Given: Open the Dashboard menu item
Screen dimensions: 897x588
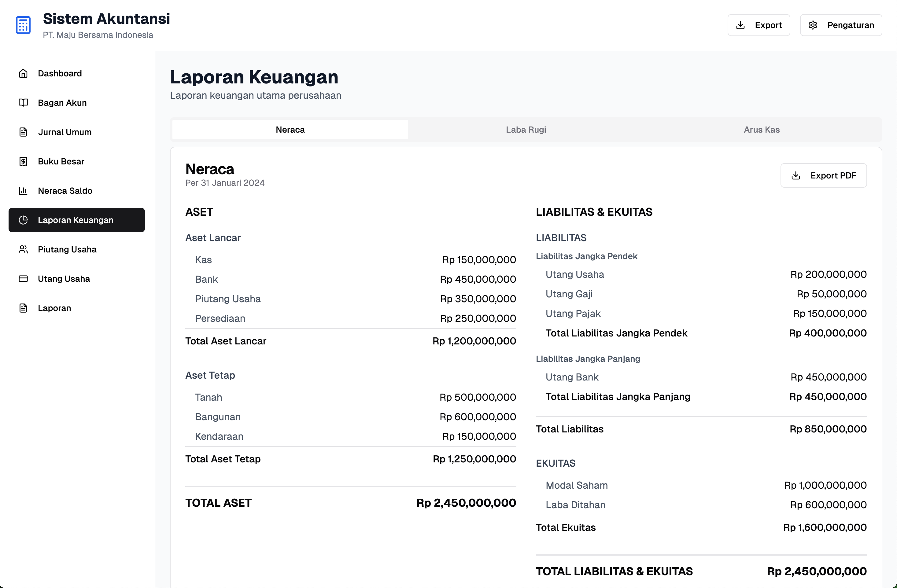Looking at the screenshot, I should pos(76,73).
